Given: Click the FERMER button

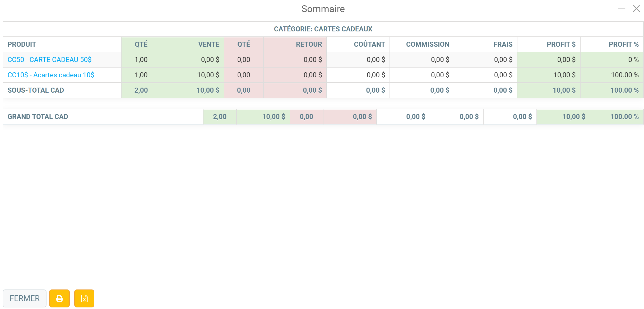Looking at the screenshot, I should [25, 298].
